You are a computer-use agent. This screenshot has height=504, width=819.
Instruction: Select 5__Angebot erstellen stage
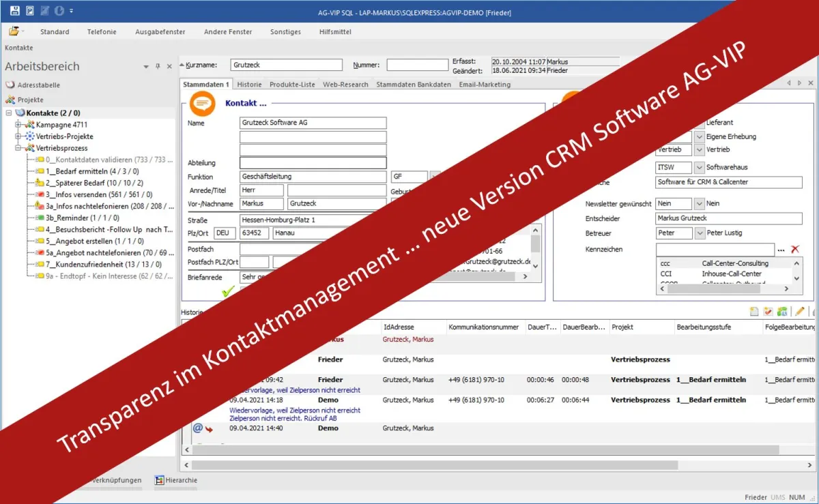click(94, 241)
